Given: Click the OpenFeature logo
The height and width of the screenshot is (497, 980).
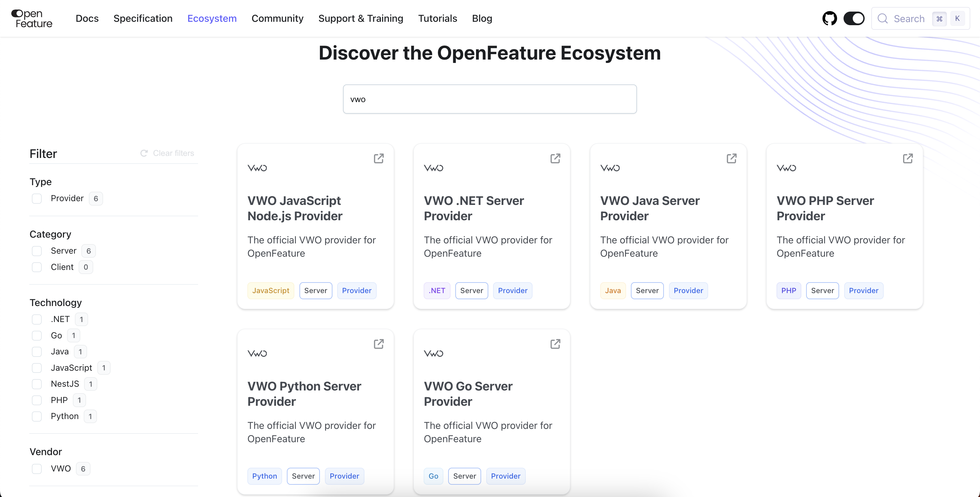Looking at the screenshot, I should pyautogui.click(x=32, y=18).
